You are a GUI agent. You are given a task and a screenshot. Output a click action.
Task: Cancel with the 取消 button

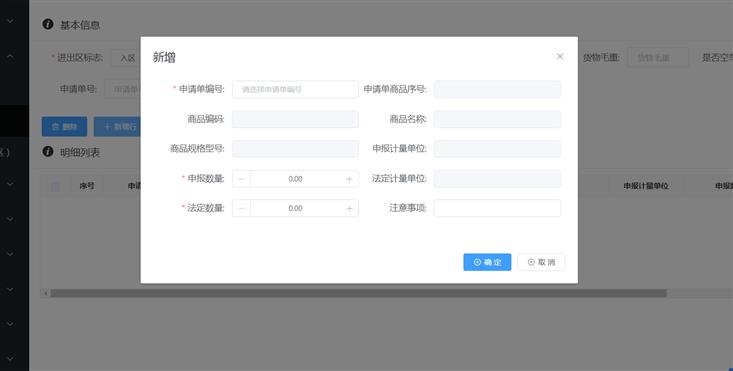click(541, 262)
